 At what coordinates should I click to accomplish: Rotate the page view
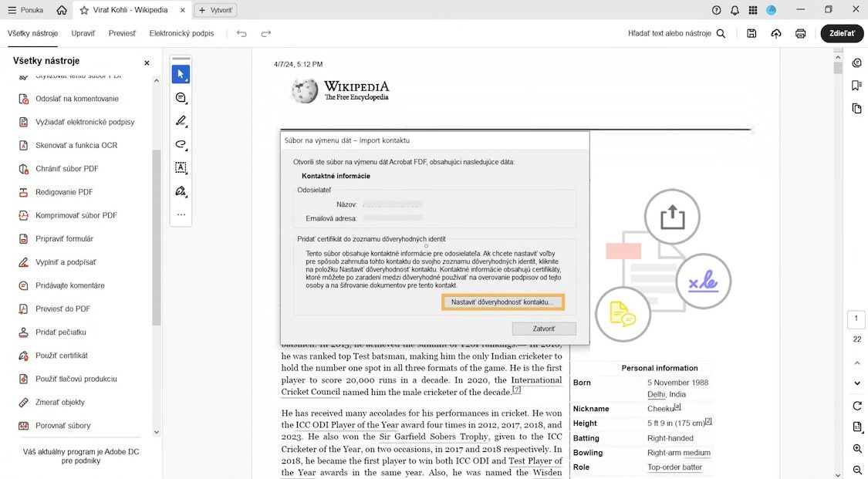pos(857,406)
